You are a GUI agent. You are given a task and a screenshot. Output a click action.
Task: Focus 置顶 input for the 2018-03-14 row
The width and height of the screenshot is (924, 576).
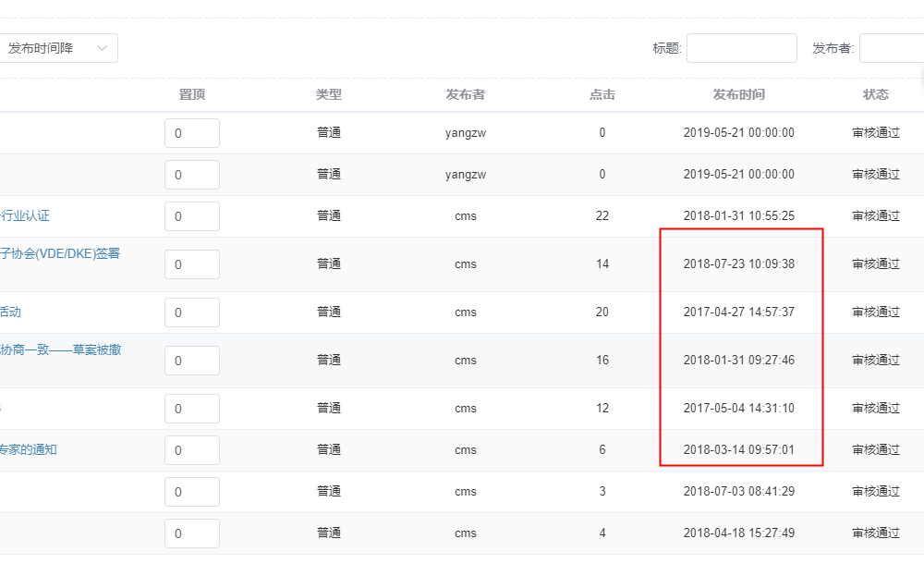(192, 450)
